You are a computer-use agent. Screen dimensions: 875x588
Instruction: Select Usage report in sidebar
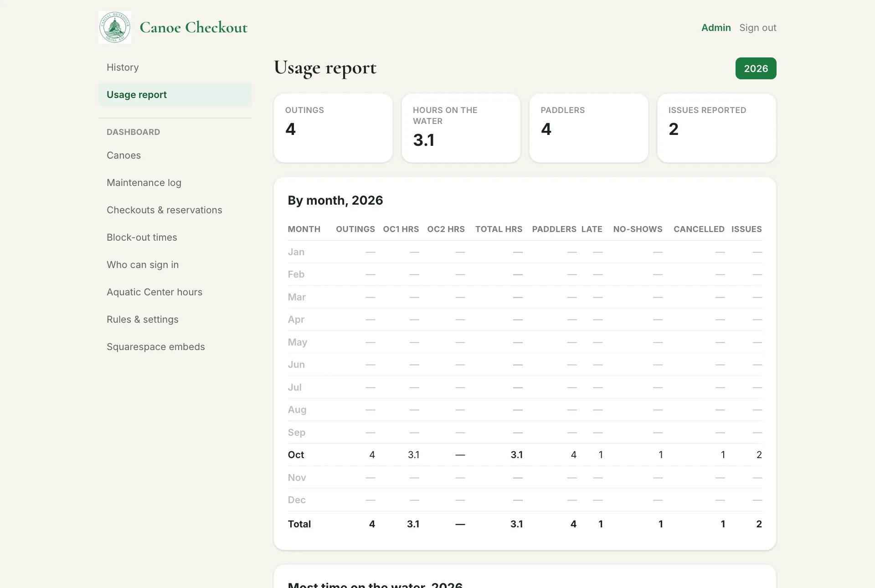pos(175,95)
